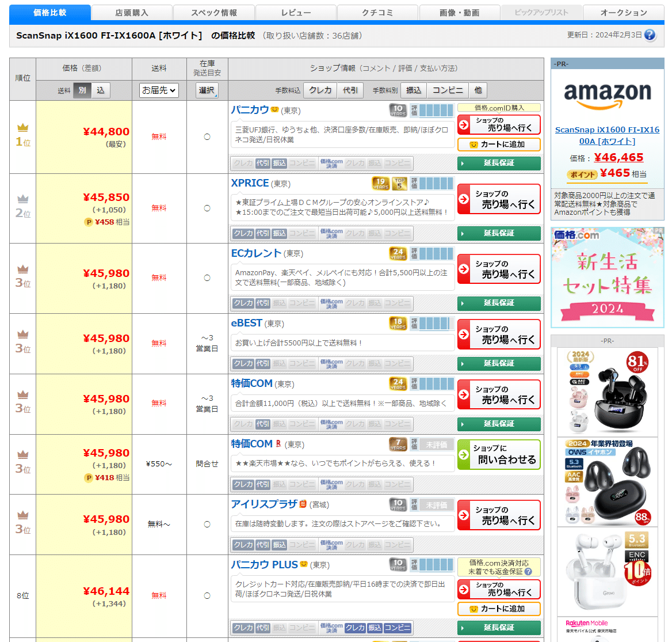Filter shops by 他 payment methods
Screen dimensions: 672x642
click(478, 90)
